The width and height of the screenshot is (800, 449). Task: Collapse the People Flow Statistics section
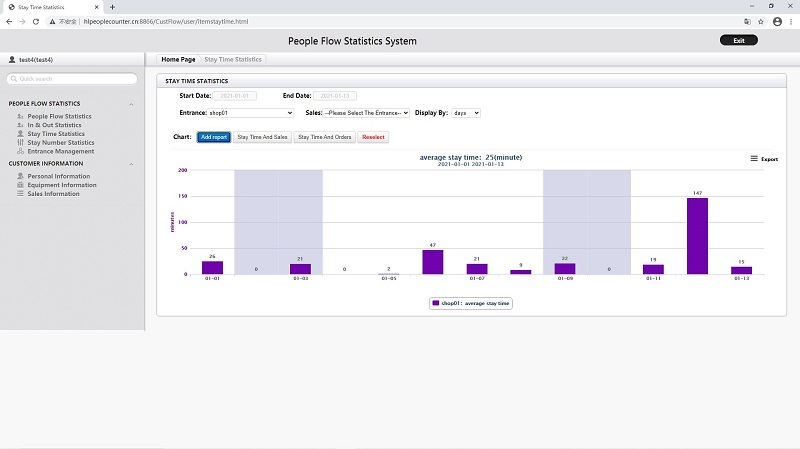click(131, 104)
